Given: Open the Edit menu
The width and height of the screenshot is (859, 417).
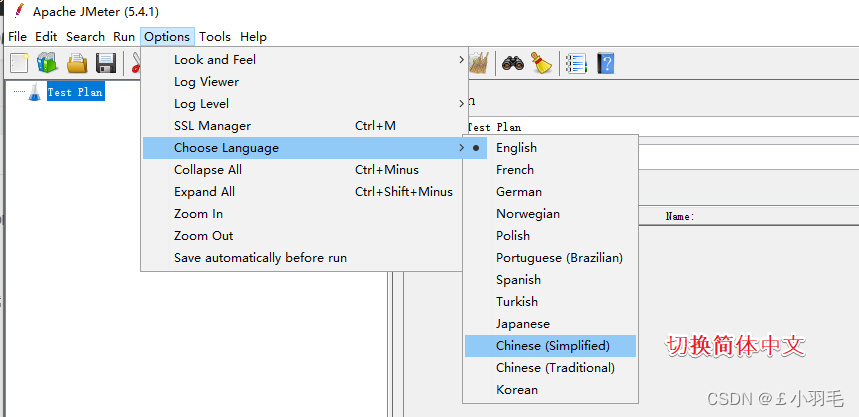Looking at the screenshot, I should 46,37.
